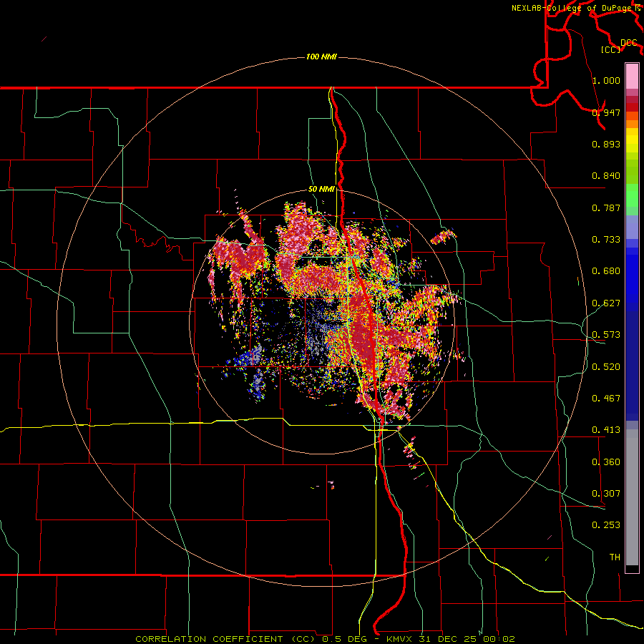Click the 50 NMI range ring label
Image resolution: width=644 pixels, height=644 pixels.
coord(321,189)
